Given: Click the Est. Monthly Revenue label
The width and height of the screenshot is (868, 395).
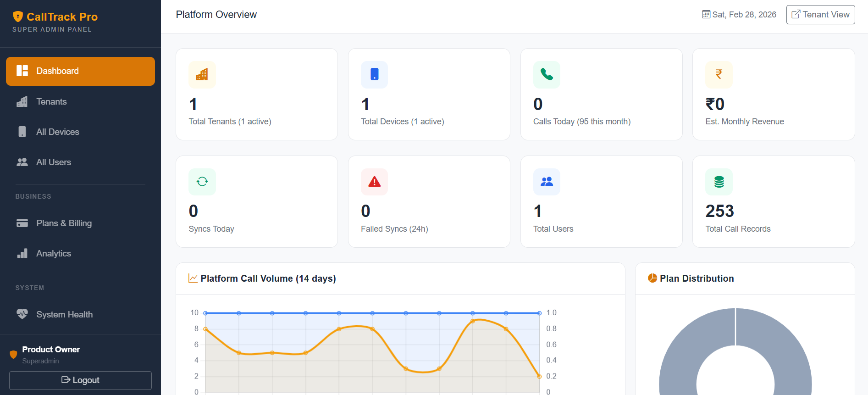Looking at the screenshot, I should pyautogui.click(x=745, y=122).
